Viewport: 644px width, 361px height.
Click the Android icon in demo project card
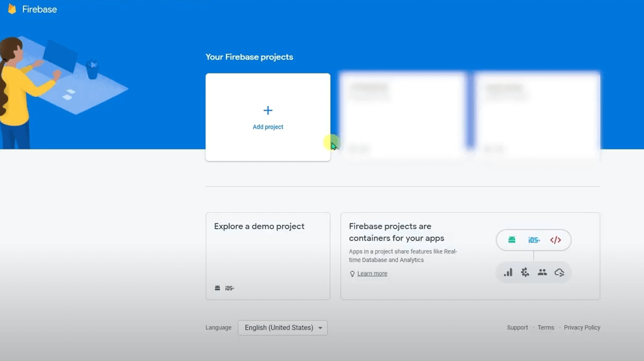point(217,288)
